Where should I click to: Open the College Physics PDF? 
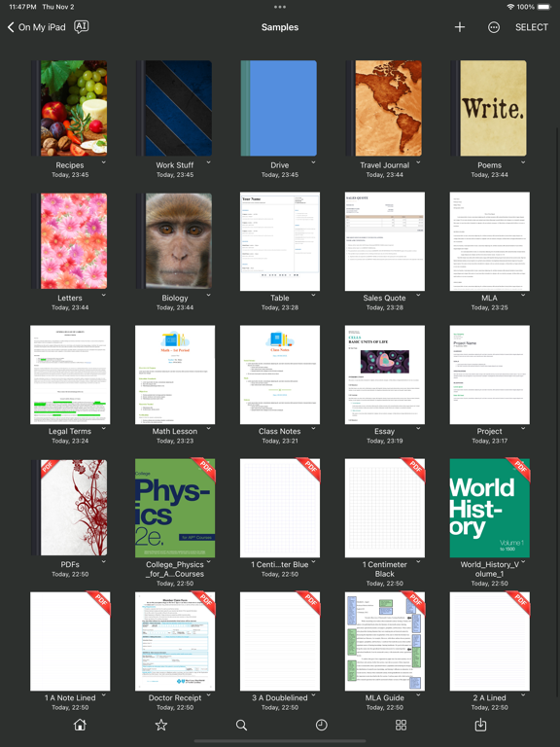click(x=175, y=508)
